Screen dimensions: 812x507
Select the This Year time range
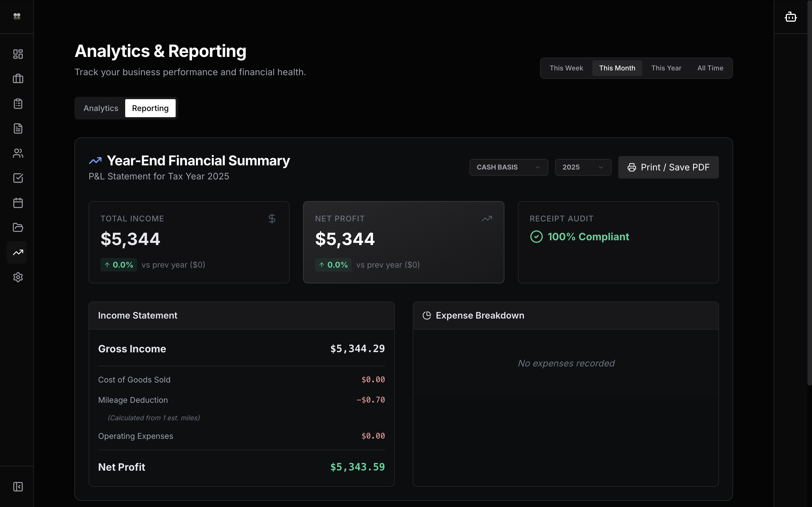[666, 68]
